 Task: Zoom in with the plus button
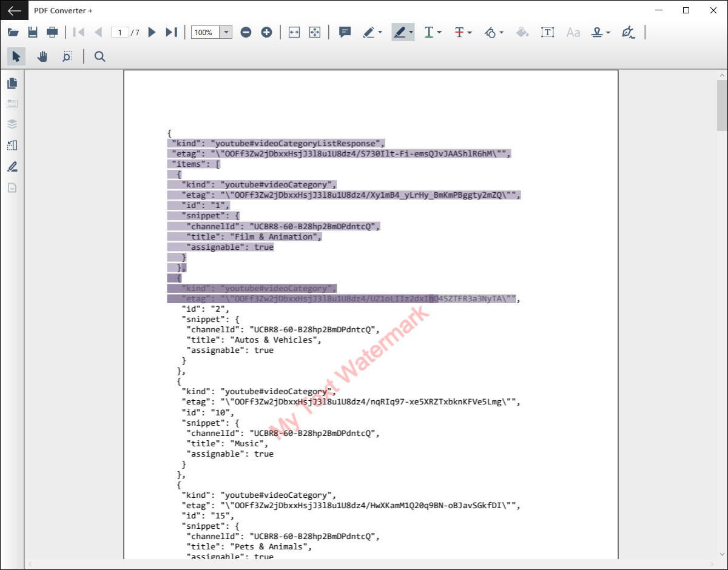click(266, 32)
